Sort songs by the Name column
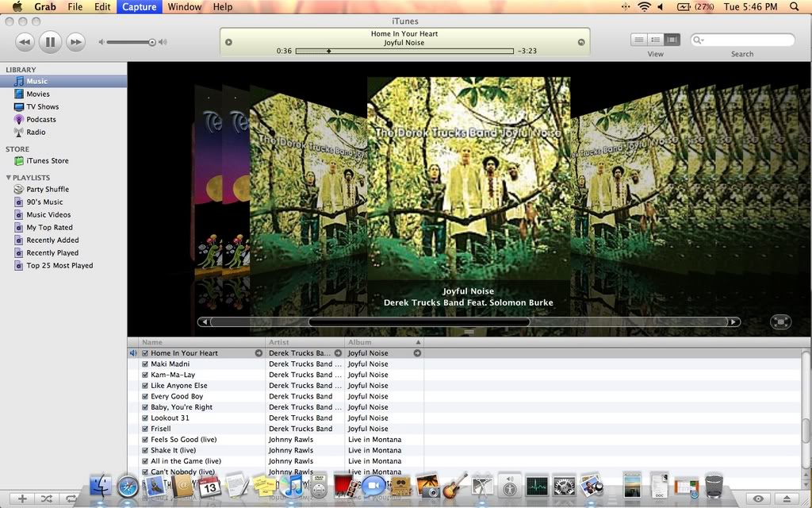This screenshot has height=508, width=812. coord(202,342)
